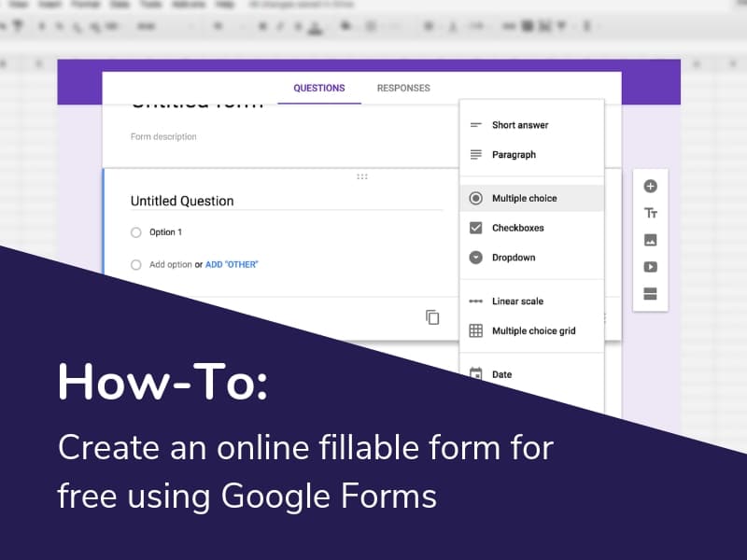Click the Checkboxes checkmark icon
This screenshot has height=560, width=747.
click(476, 228)
